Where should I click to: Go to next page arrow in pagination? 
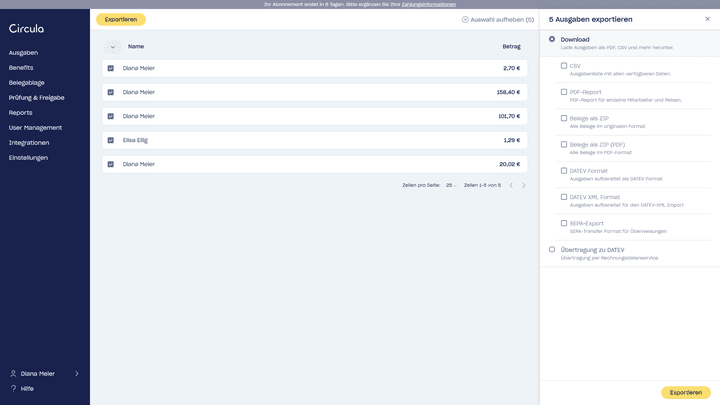coord(523,185)
